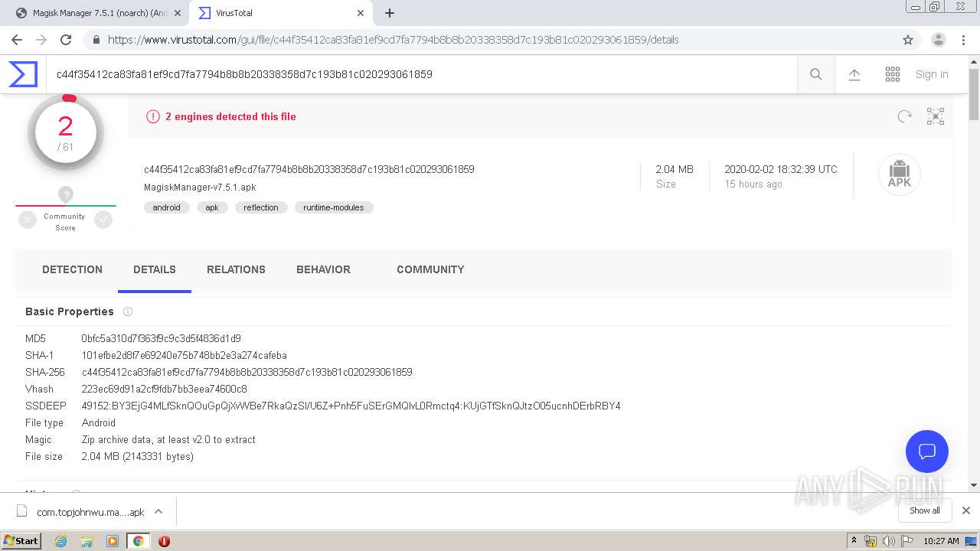This screenshot has width=980, height=551.
Task: Click the red taskbar security icon
Action: 164,541
